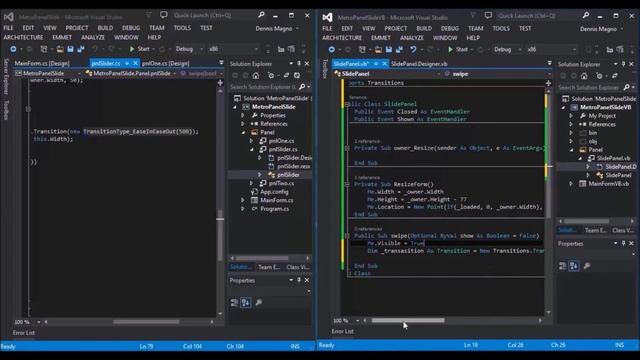Open Error List in left window
The width and height of the screenshot is (640, 360).
click(x=24, y=333)
